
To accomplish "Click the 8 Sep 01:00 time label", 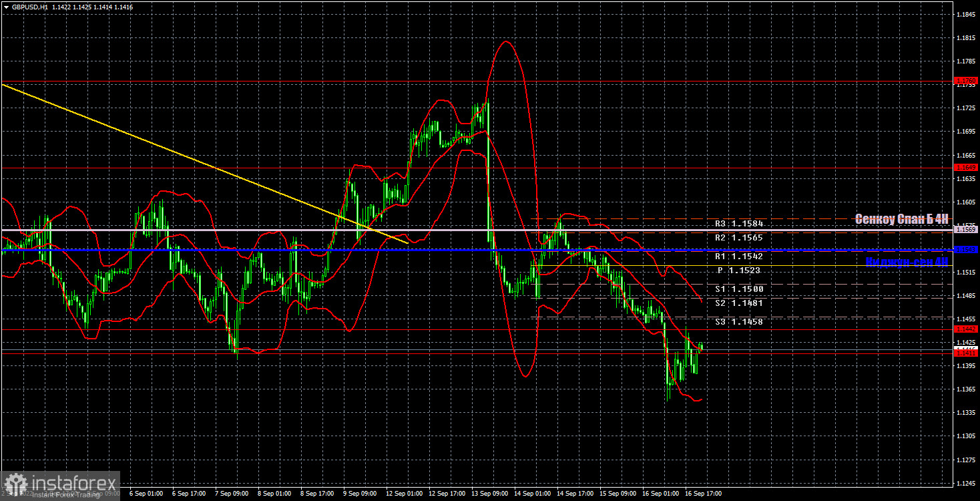I will (275, 494).
